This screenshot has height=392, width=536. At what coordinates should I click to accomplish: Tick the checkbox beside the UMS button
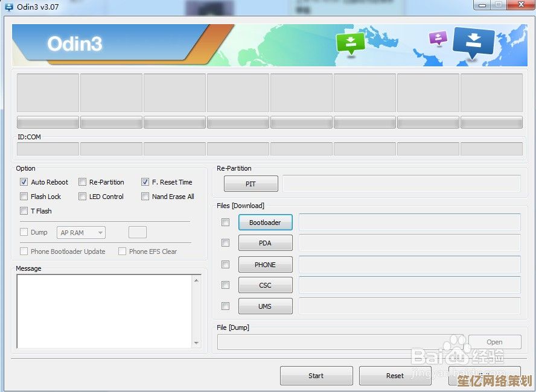225,306
